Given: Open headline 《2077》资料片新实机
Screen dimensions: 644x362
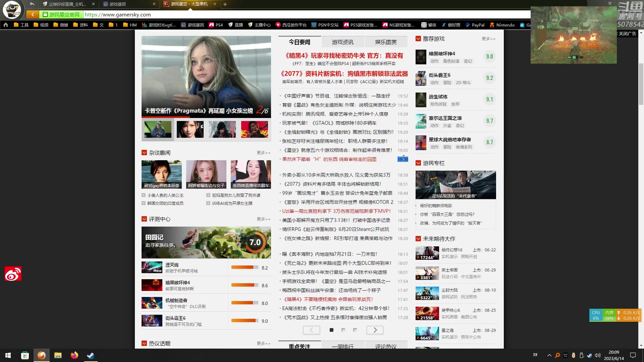Looking at the screenshot, I should (x=343, y=74).
